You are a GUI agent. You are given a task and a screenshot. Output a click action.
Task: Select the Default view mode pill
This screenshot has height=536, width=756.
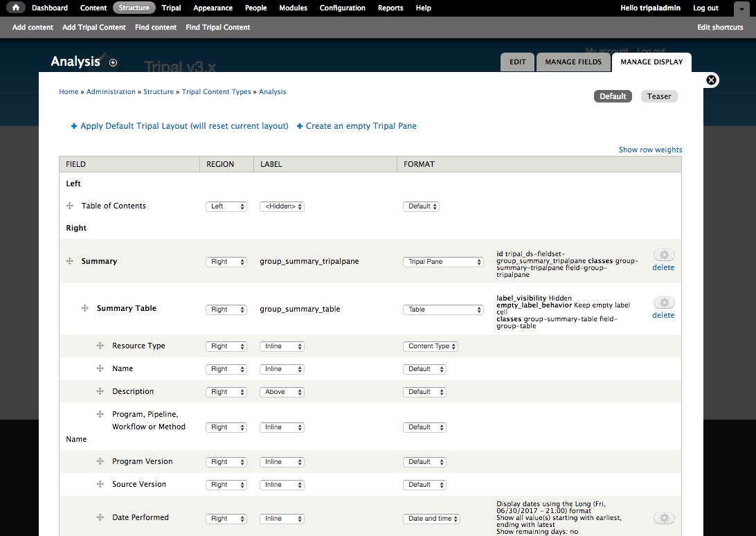(613, 96)
